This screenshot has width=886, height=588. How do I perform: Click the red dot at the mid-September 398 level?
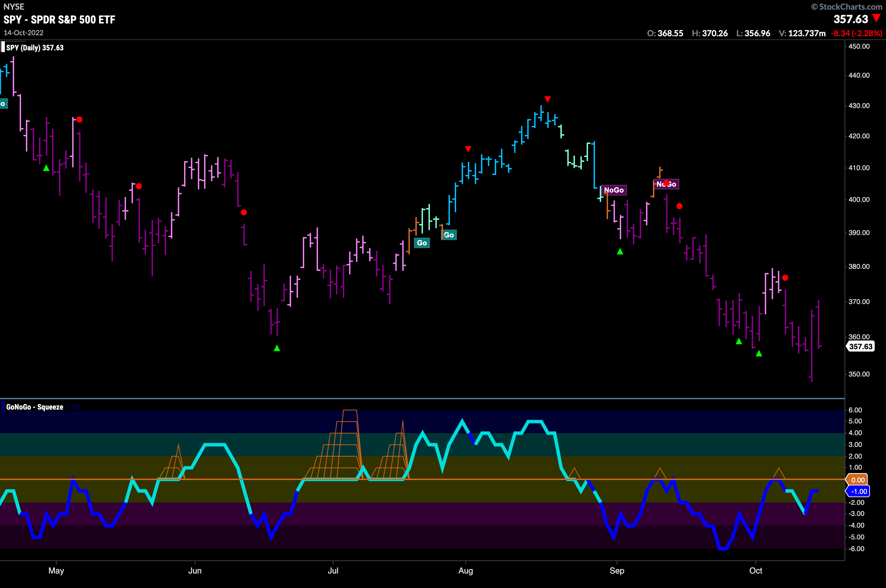[679, 206]
